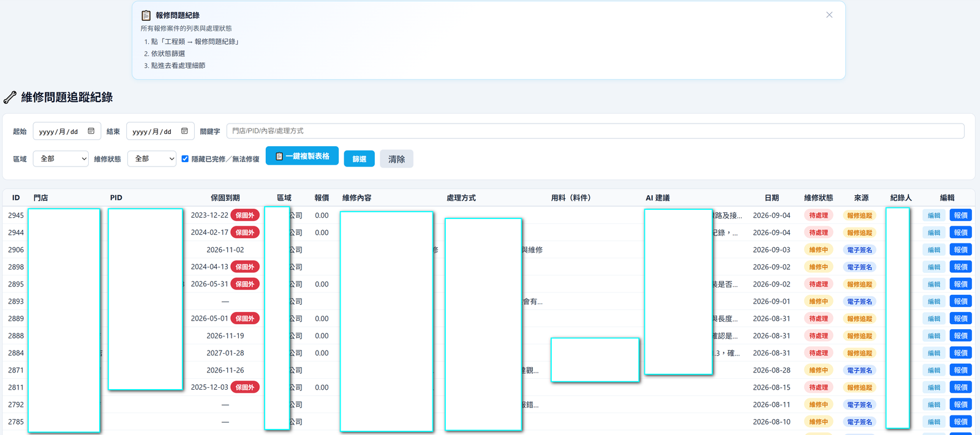Open 報價 for record 2945
This screenshot has height=435, width=980.
[x=961, y=215]
